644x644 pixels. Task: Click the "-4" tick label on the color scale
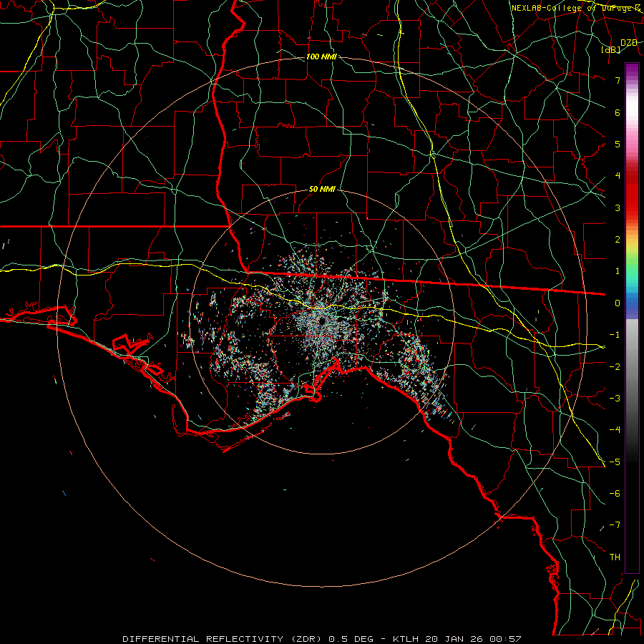click(615, 430)
